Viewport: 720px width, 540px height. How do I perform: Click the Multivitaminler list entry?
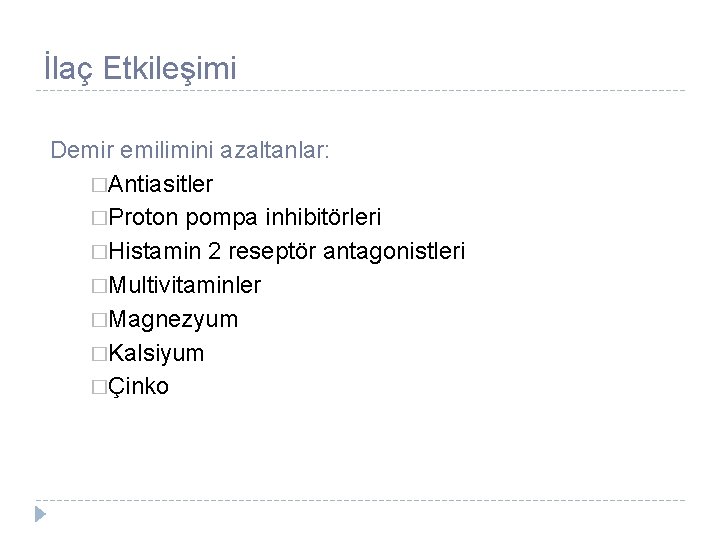[185, 286]
